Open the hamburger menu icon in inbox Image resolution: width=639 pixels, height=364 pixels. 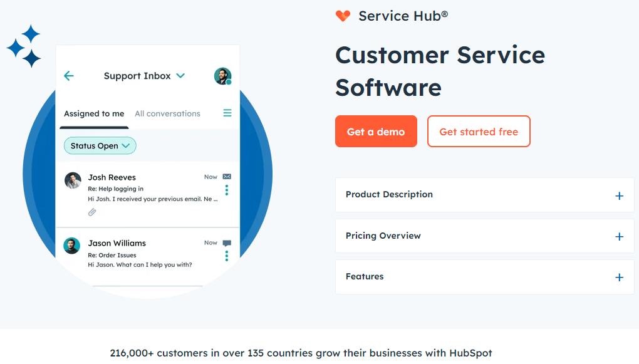click(227, 113)
